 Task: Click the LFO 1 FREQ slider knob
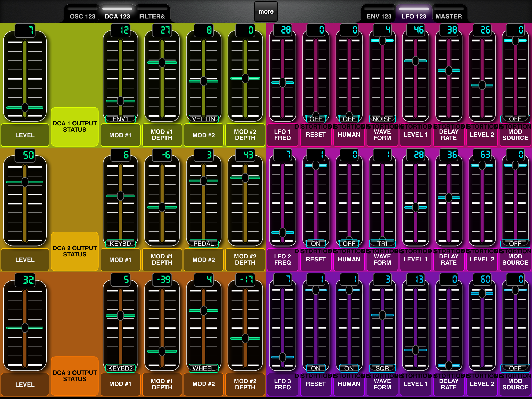point(283,83)
